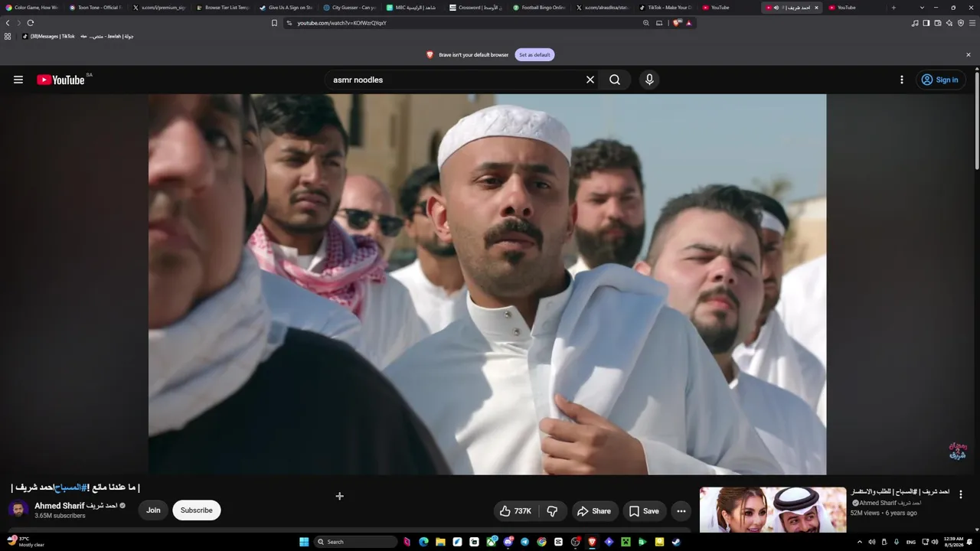Click the address bar URL
This screenshot has width=980, height=551.
click(341, 23)
